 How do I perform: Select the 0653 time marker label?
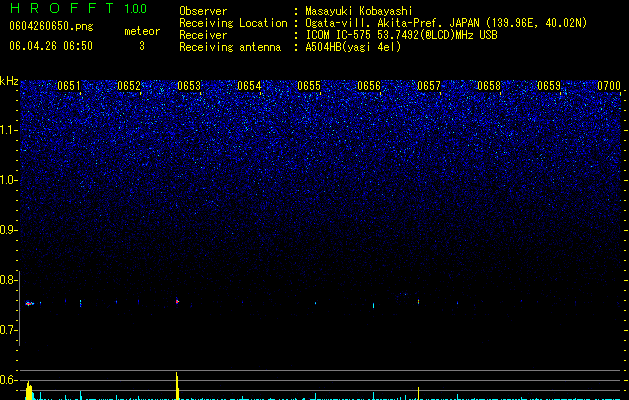click(189, 86)
